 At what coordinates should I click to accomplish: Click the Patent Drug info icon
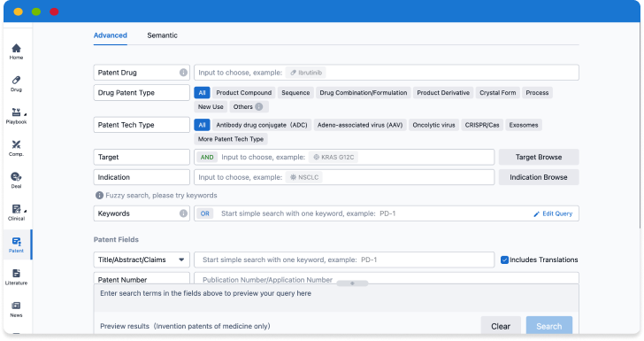pos(183,73)
